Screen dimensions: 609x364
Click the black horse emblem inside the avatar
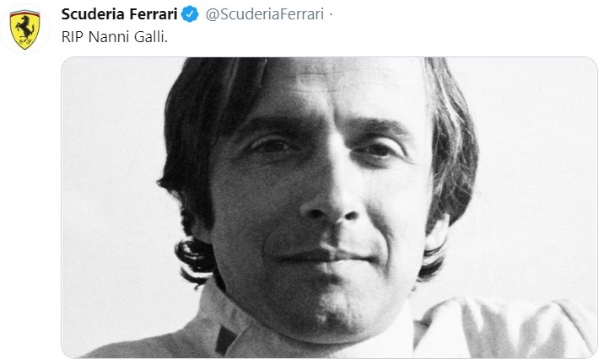24,28
